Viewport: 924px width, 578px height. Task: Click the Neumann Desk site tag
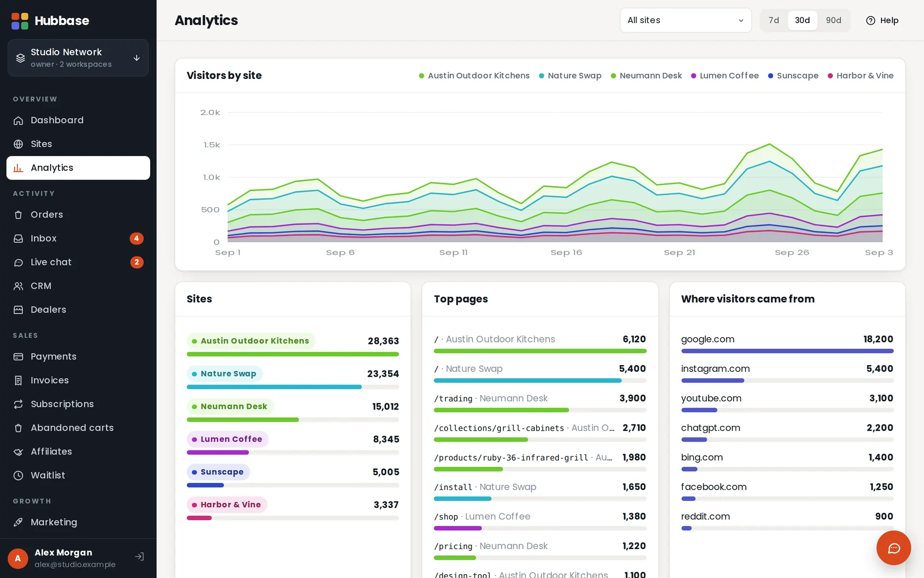[230, 407]
